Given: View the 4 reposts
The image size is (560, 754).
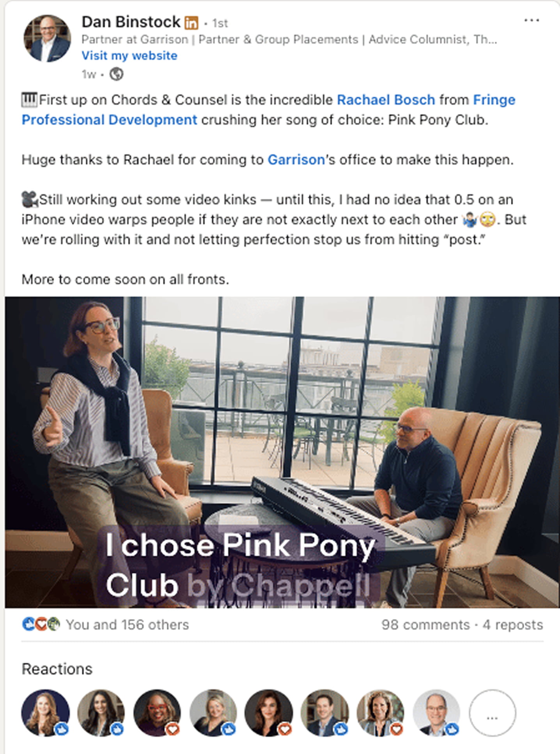Looking at the screenshot, I should point(512,625).
